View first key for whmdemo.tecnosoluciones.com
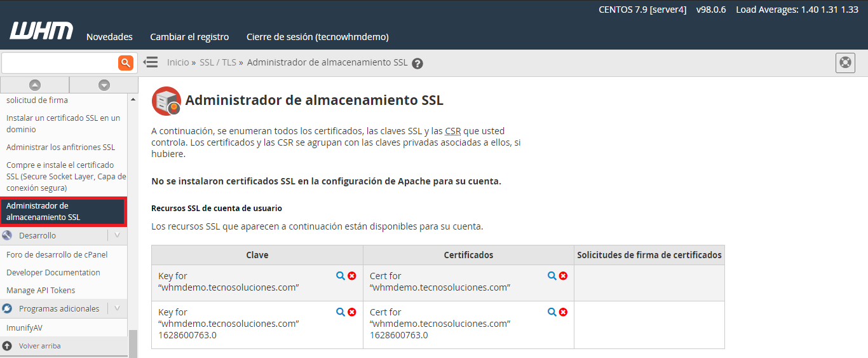This screenshot has height=358, width=868. [x=341, y=276]
